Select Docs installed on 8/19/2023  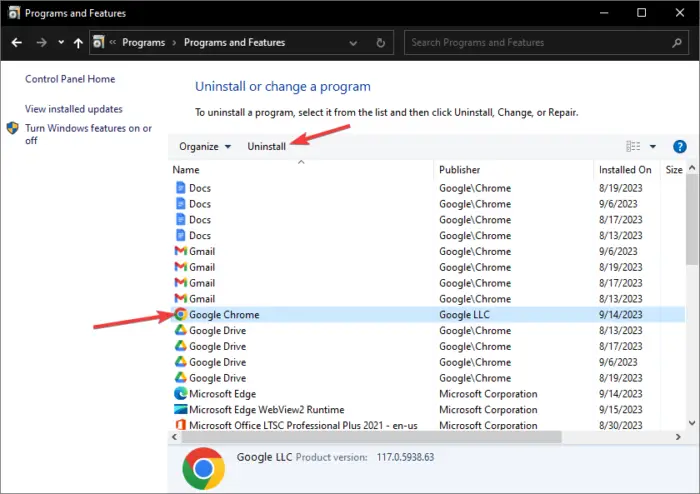[428, 188]
